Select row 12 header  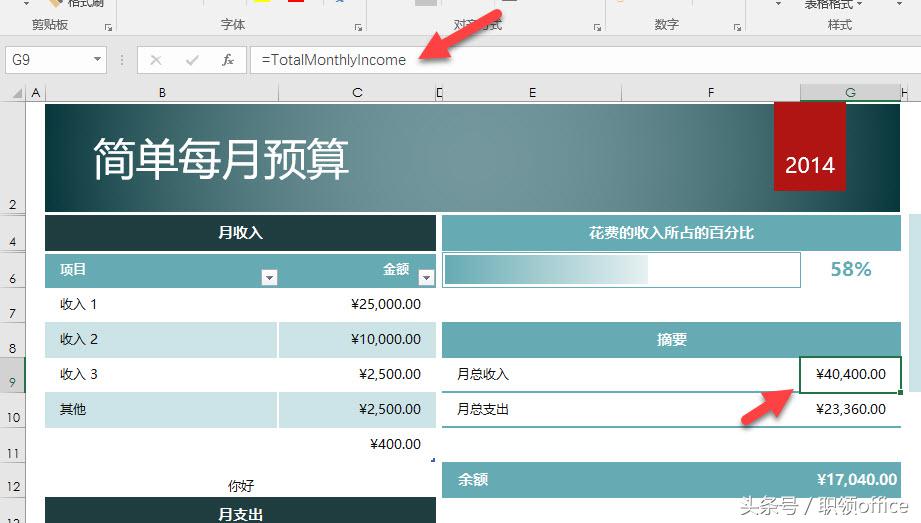[12, 480]
